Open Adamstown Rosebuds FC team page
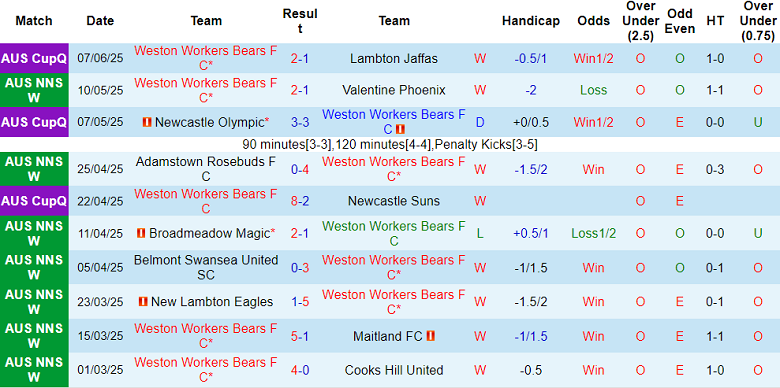Screen dimensions: 780x388 206,169
